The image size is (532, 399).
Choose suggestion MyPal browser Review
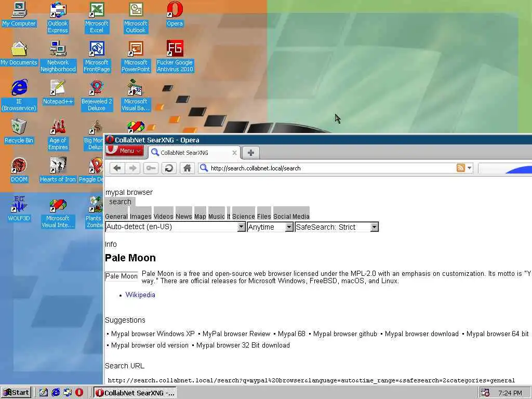pyautogui.click(x=236, y=334)
